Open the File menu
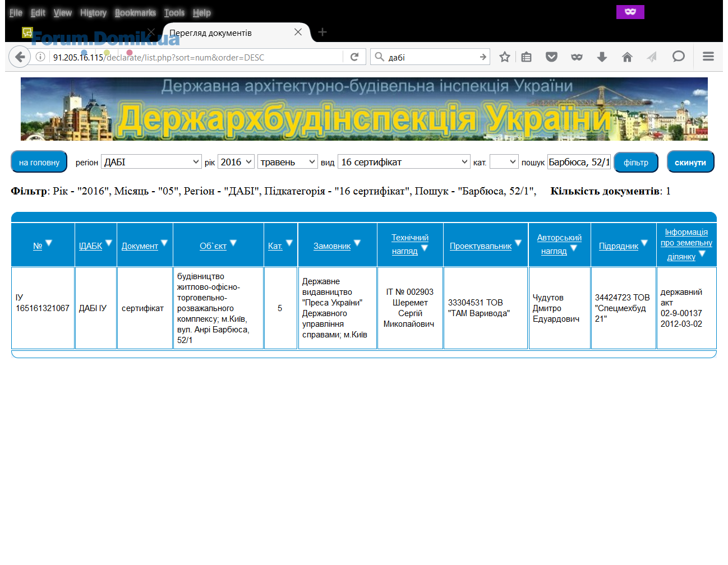728x565 pixels. click(16, 12)
